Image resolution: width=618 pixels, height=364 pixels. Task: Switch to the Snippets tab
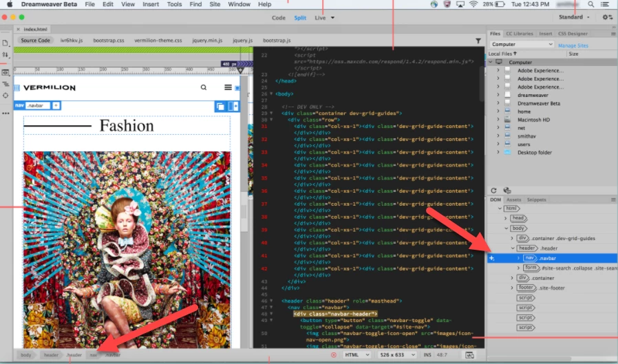click(x=536, y=200)
